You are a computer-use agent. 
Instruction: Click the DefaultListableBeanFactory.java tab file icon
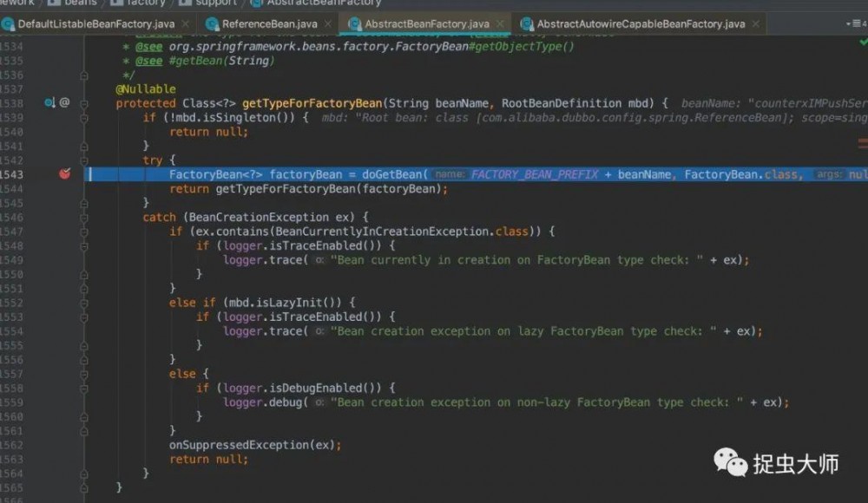tap(8, 23)
